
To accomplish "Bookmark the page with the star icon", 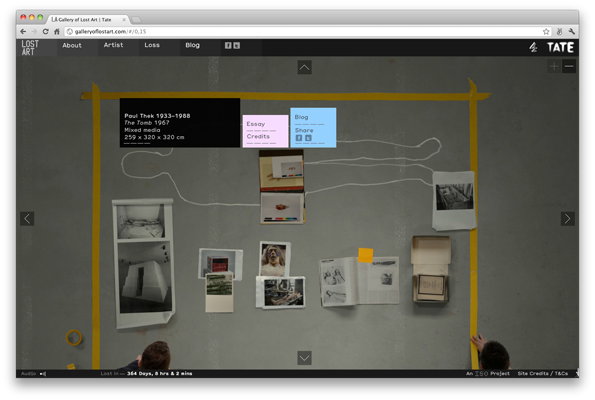I will (x=546, y=31).
